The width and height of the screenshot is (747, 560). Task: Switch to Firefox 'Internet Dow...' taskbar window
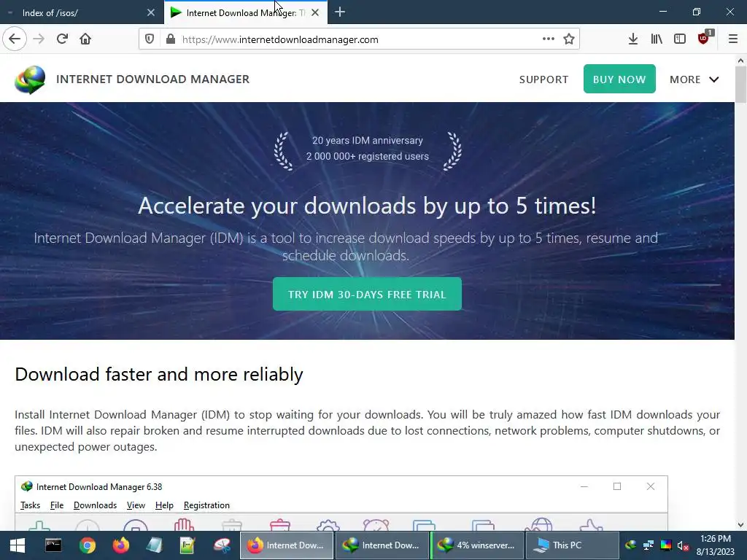[x=286, y=545]
